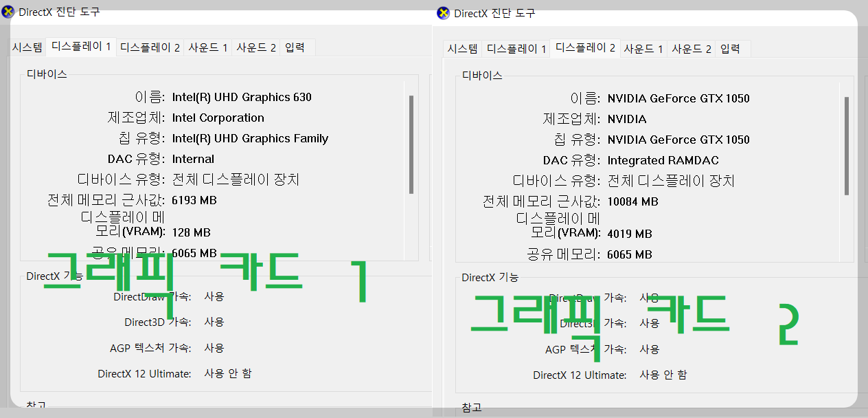Image resolution: width=868 pixels, height=418 pixels.
Task: Select the Internal DAC type value
Action: [x=193, y=159]
